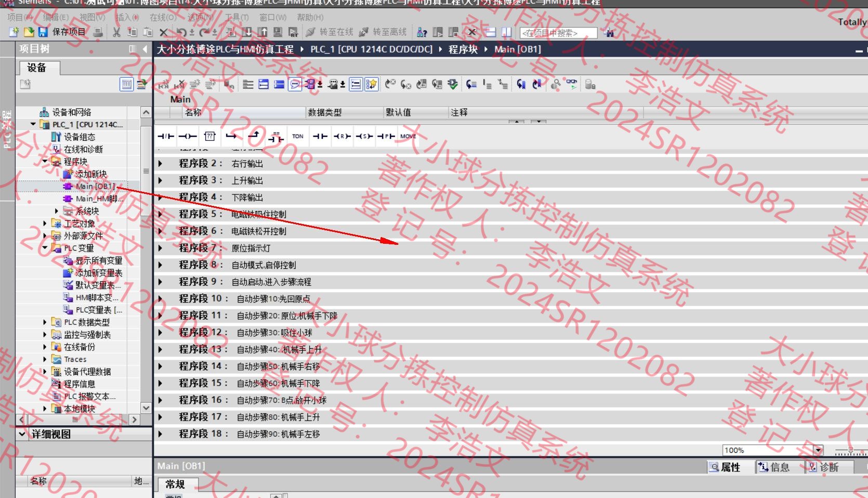
Task: Click the insert network icon
Action: coord(164,84)
